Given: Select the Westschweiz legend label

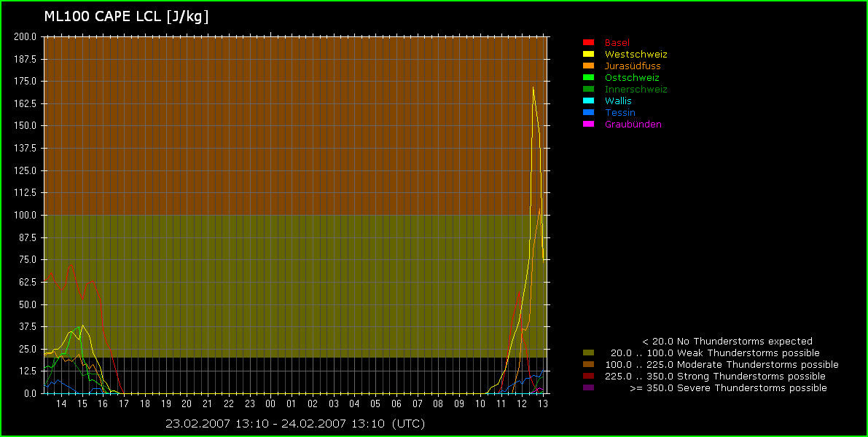Looking at the screenshot, I should tap(636, 55).
